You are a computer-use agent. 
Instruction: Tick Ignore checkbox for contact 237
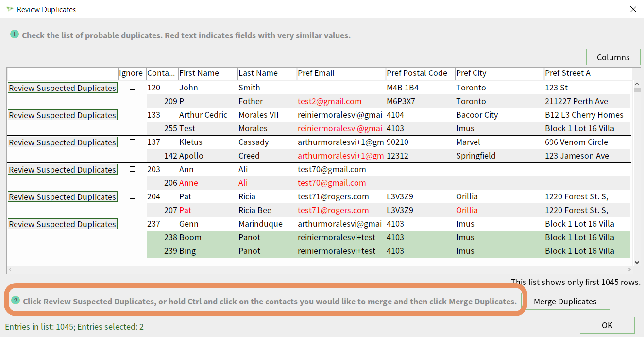pos(132,224)
